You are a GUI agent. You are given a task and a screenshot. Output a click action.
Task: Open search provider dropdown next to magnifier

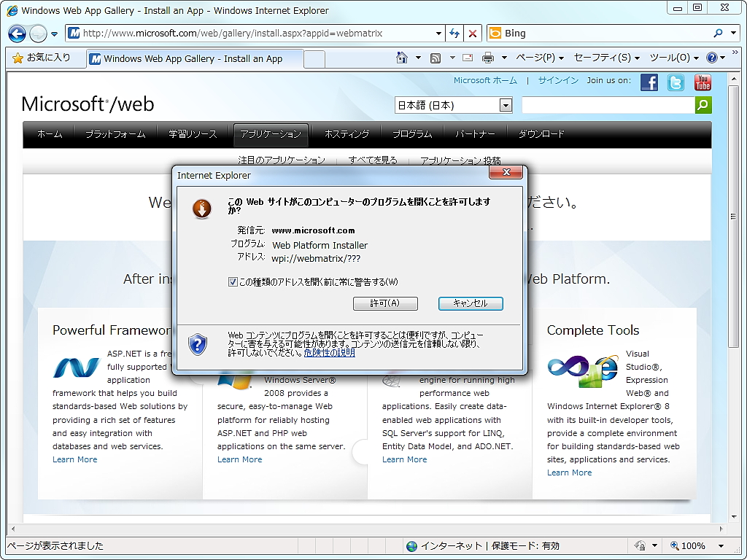pyautogui.click(x=733, y=33)
